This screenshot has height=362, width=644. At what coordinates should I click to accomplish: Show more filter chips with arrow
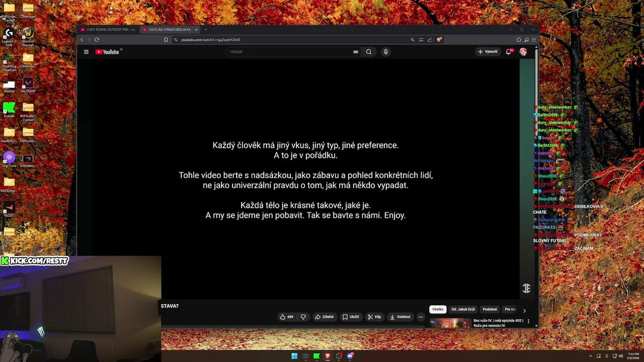click(524, 311)
